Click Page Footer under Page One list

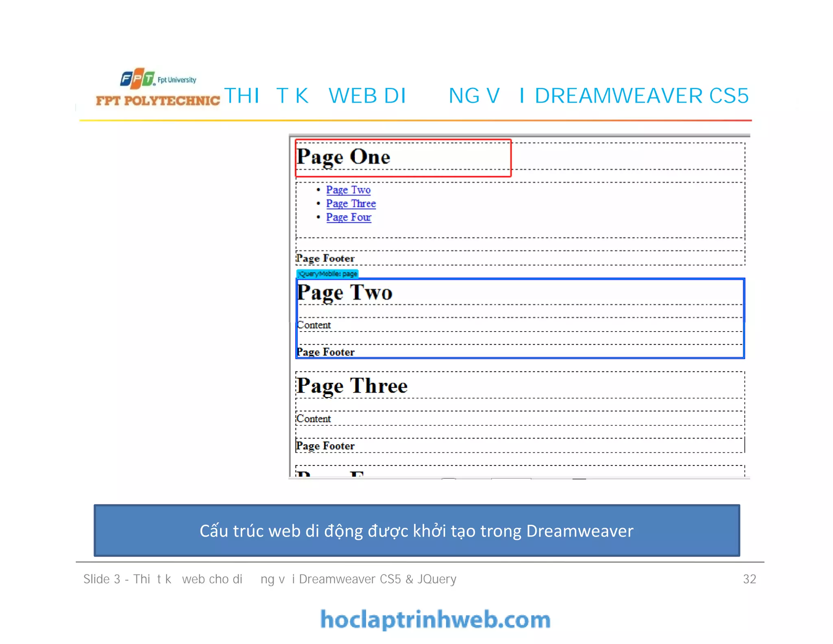325,258
